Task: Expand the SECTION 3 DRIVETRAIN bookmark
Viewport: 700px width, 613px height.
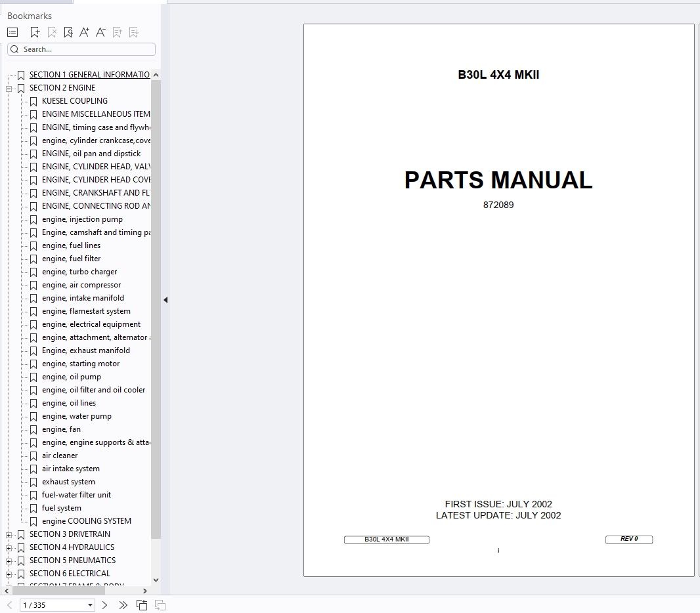Action: [x=9, y=534]
